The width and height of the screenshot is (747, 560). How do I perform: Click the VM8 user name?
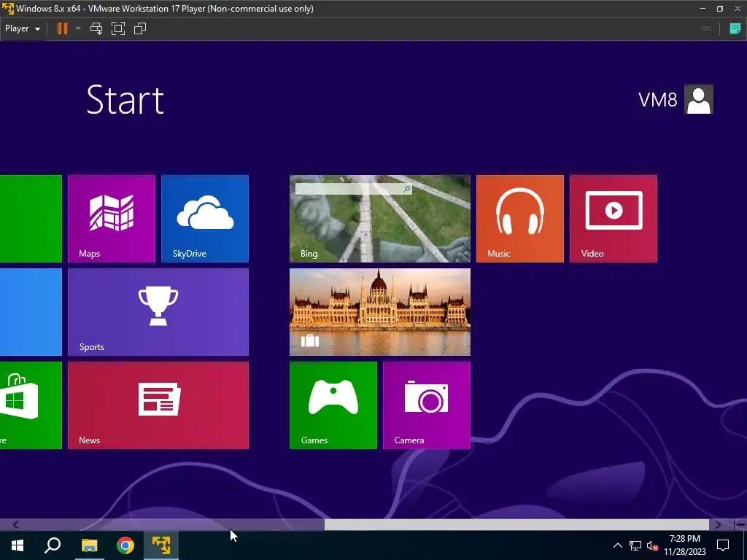(x=657, y=99)
